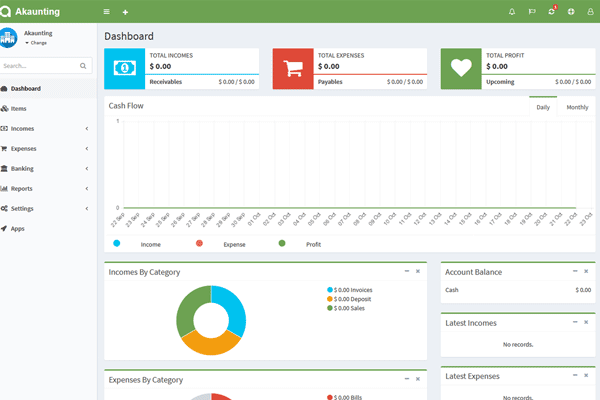Click the updates refresh icon
600x400 pixels.
(551, 12)
